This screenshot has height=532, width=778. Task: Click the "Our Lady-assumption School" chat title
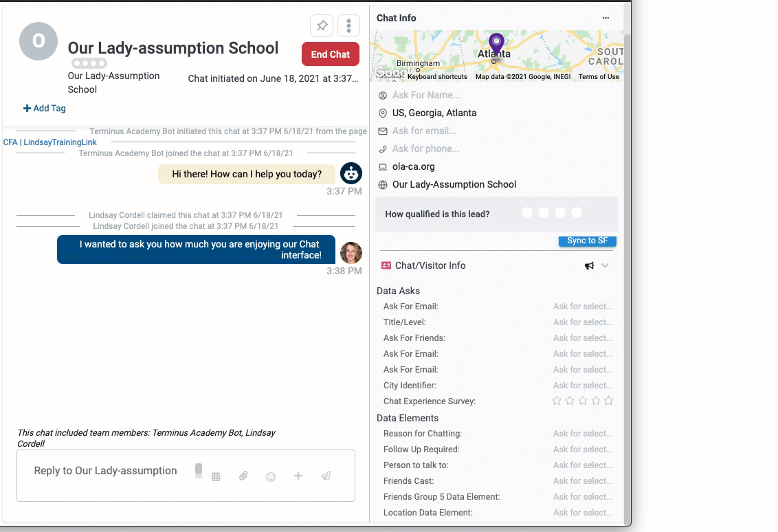pyautogui.click(x=173, y=48)
